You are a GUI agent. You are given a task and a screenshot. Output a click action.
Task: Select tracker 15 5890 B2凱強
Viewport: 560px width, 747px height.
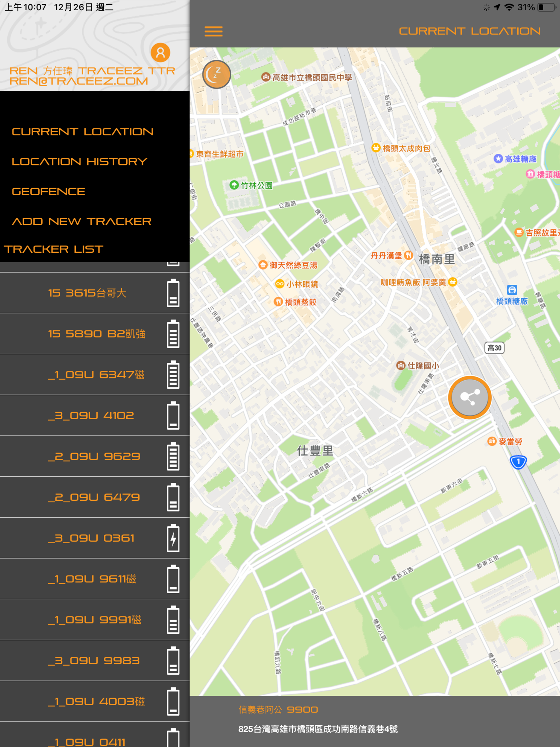point(95,334)
